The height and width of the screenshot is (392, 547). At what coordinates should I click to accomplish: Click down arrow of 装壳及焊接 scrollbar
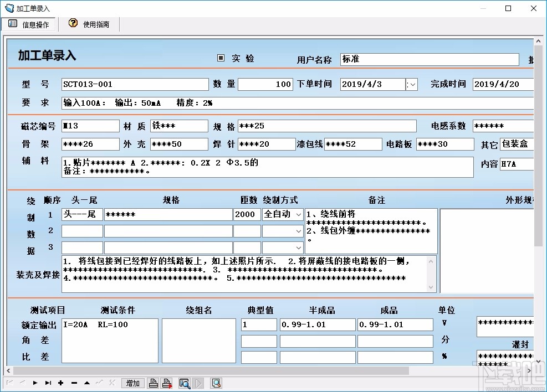click(431, 287)
